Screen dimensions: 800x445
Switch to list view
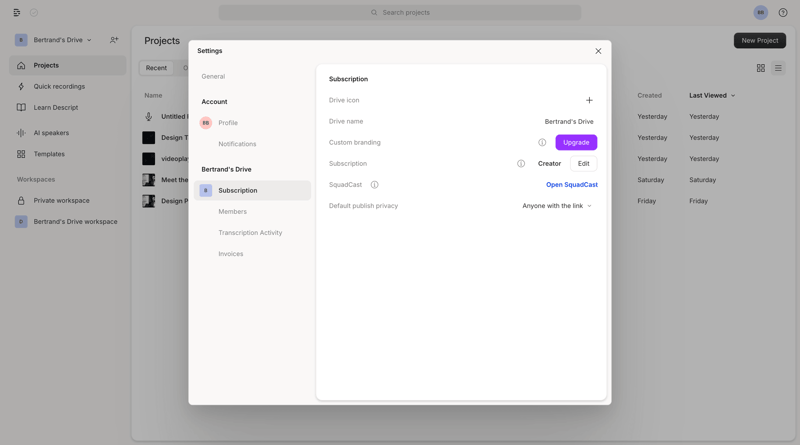pos(778,68)
